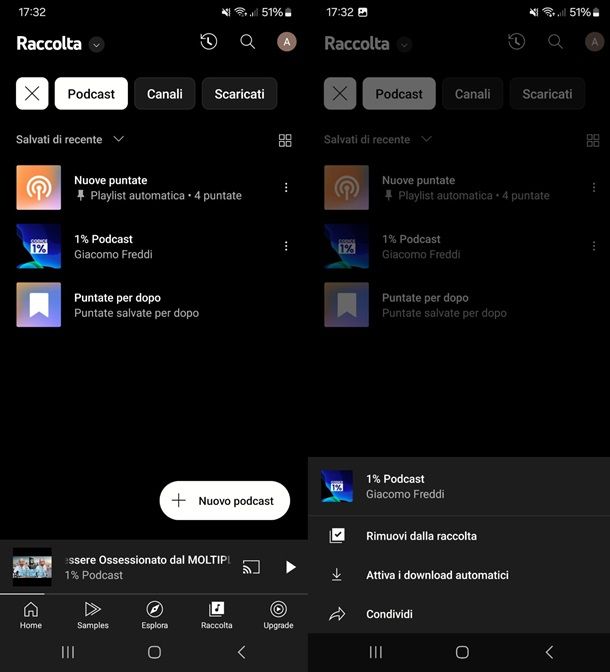This screenshot has width=610, height=672.
Task: Tap the search magnifier in left screen
Action: [x=247, y=42]
